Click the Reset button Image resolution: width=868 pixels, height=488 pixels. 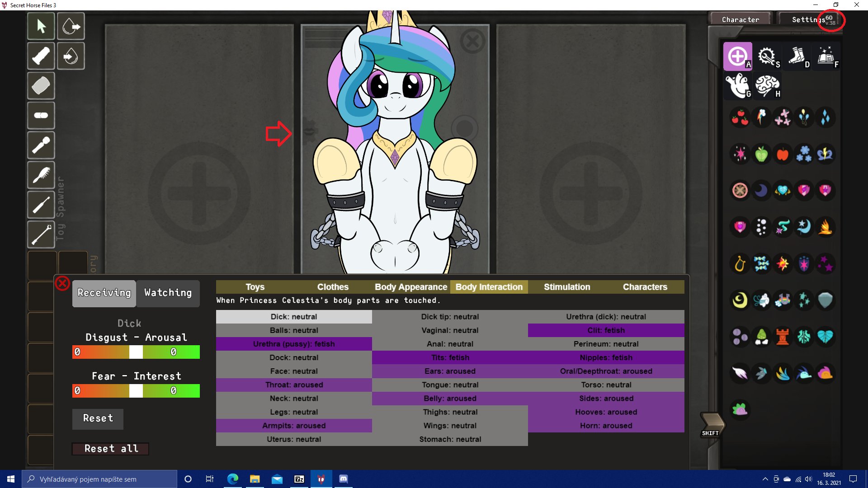click(x=98, y=418)
